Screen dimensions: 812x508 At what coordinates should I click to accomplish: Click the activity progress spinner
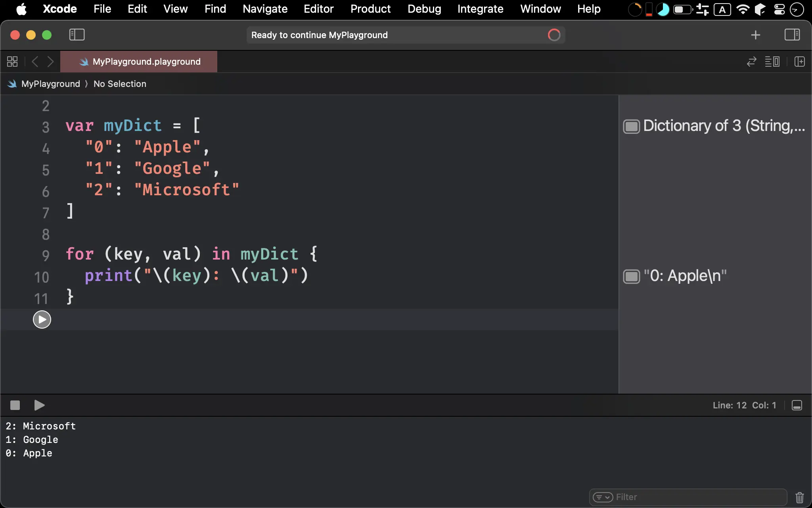pos(554,35)
